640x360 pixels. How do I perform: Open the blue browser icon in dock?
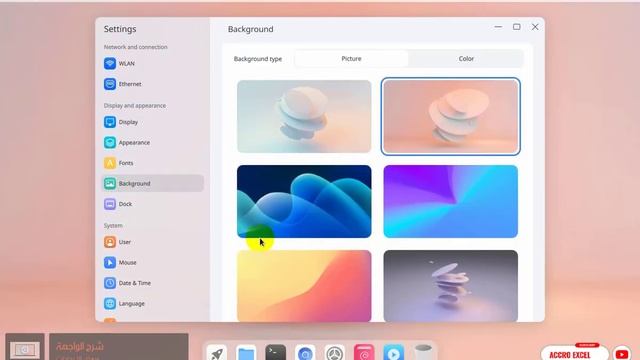305,353
